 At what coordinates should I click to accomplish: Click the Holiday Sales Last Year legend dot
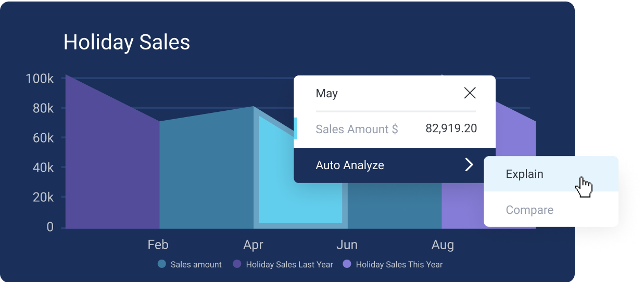click(237, 264)
